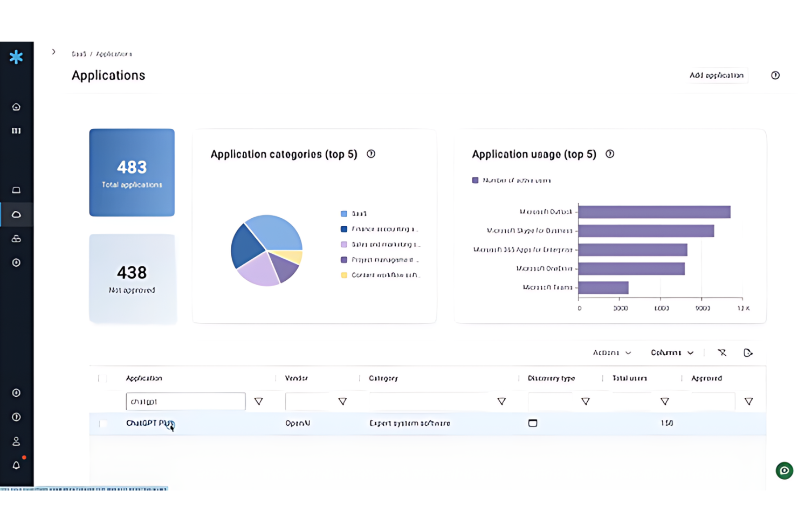Click the light purple Sales and marketing legend swatch
This screenshot has height=532, width=798.
344,245
